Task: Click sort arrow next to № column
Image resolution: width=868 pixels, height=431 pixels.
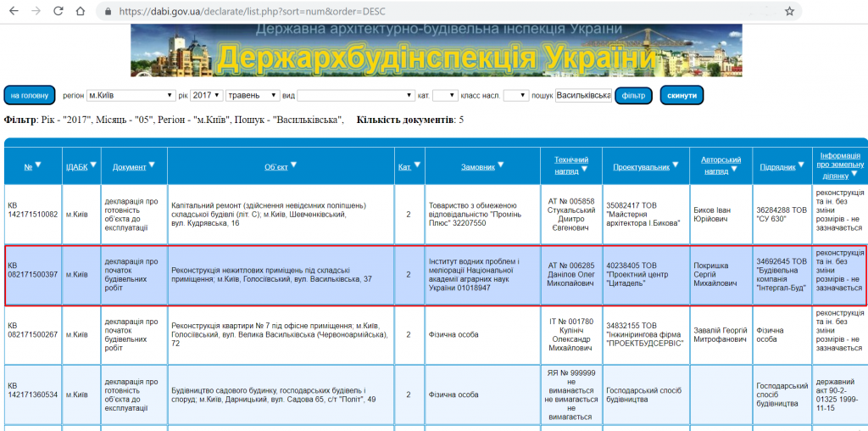Action: [38, 165]
